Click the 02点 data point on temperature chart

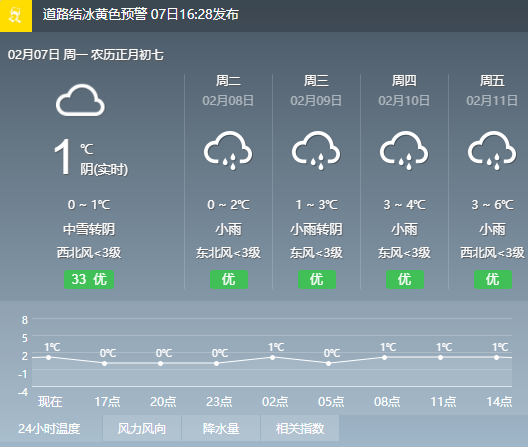(272, 357)
